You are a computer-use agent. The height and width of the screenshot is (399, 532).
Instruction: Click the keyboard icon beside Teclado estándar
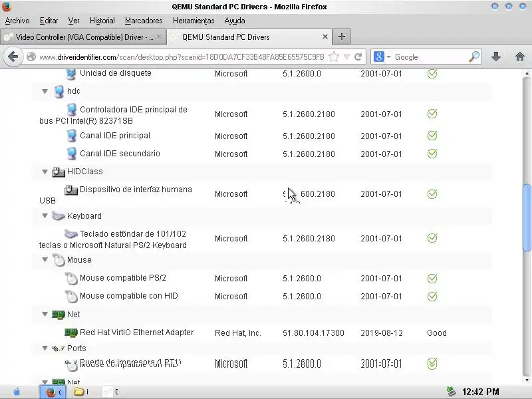point(71,234)
